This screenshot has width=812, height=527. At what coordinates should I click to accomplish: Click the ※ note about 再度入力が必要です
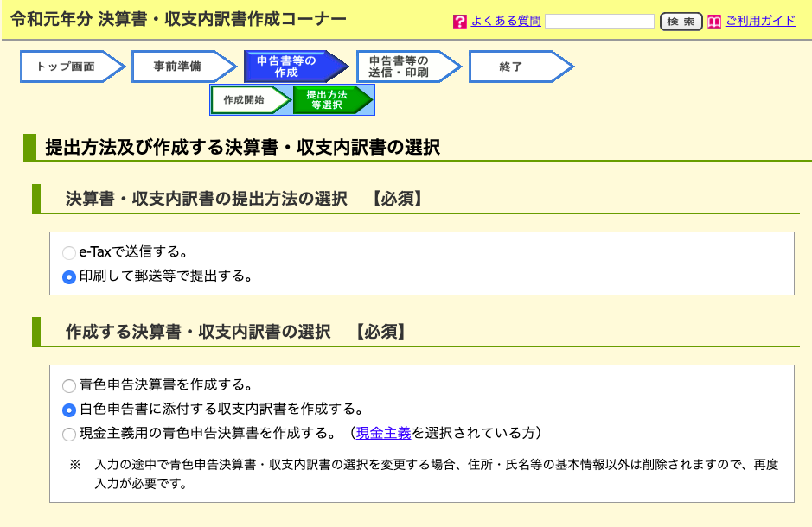point(424,473)
